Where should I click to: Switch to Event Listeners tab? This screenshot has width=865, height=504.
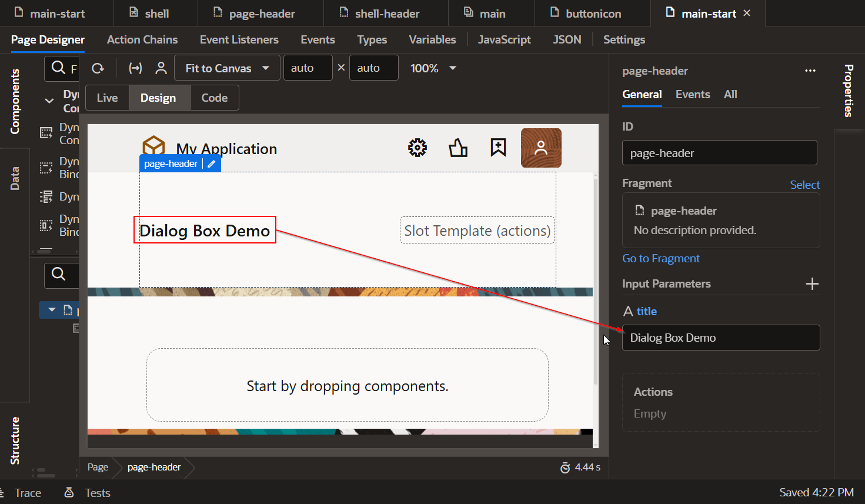click(239, 39)
